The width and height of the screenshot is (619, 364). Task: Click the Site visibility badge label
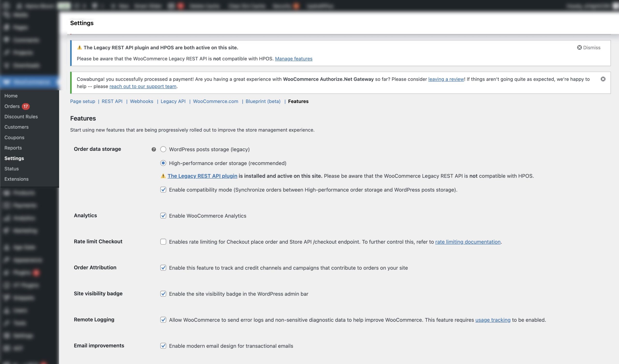(x=98, y=293)
